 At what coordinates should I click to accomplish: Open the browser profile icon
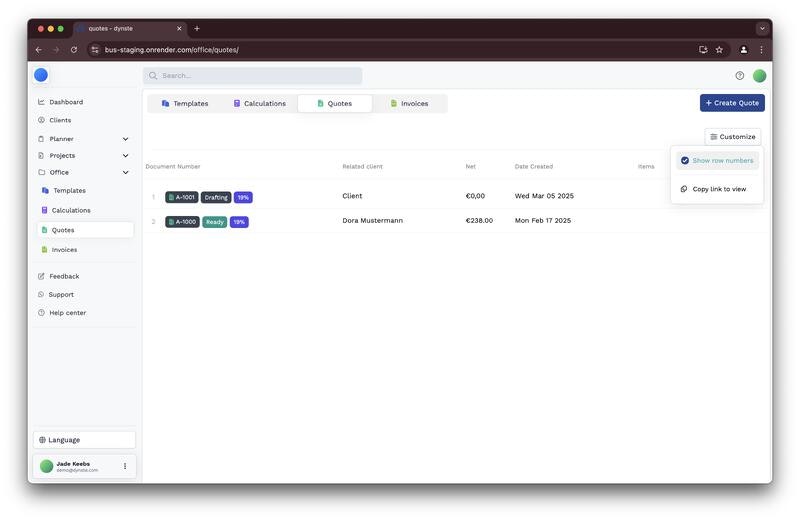(744, 49)
